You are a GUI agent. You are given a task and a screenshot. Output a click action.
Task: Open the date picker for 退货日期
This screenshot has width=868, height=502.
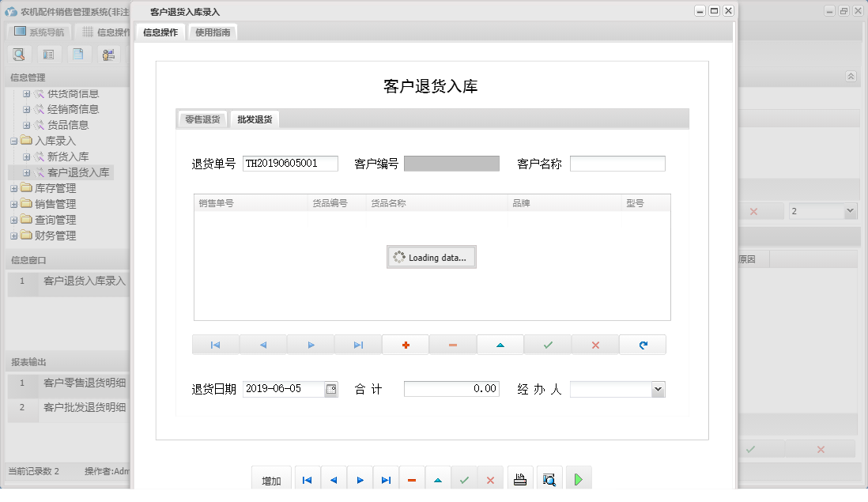tap(331, 388)
